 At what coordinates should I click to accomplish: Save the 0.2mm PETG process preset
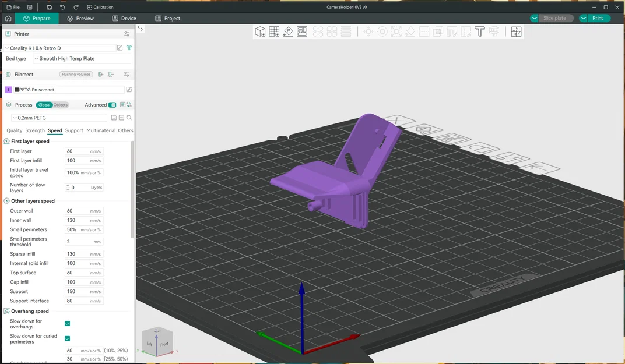114,118
